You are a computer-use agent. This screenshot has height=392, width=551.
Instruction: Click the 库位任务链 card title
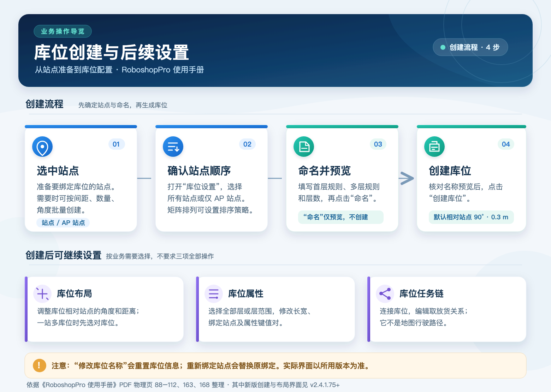coord(421,294)
